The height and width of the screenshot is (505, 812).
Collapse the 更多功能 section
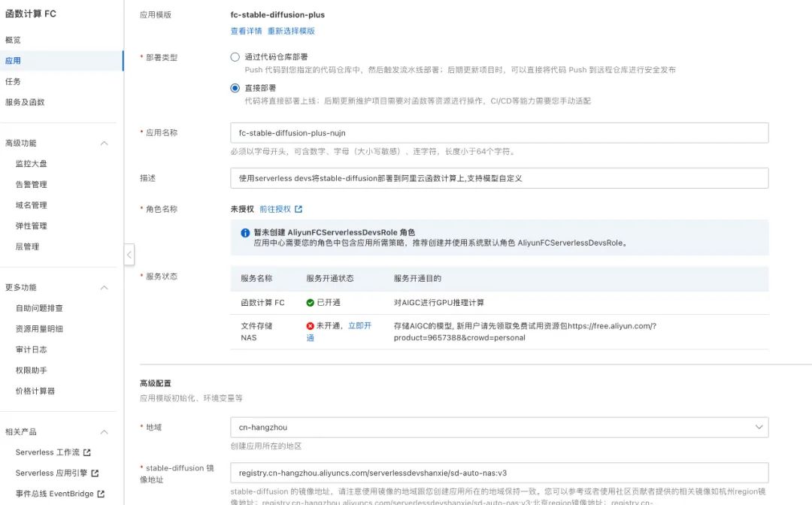104,288
